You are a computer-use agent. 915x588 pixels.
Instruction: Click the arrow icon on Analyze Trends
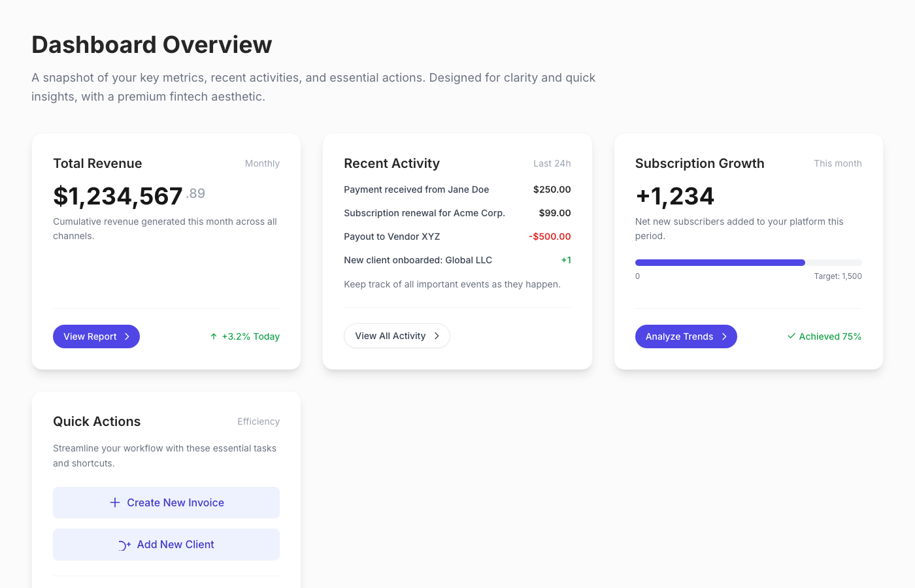tap(725, 336)
